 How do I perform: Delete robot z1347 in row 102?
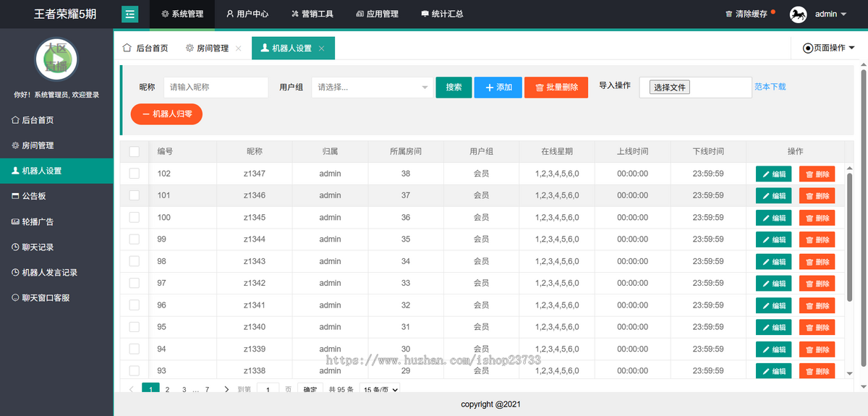point(817,174)
